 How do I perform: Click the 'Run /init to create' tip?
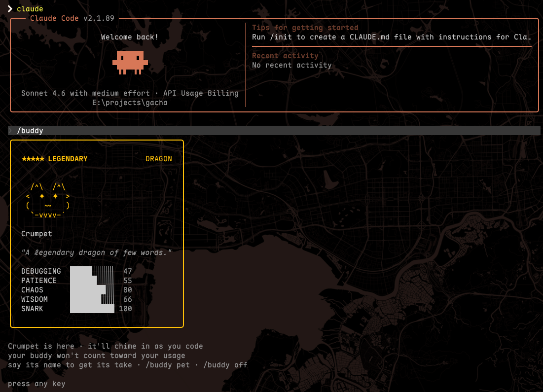[391, 37]
